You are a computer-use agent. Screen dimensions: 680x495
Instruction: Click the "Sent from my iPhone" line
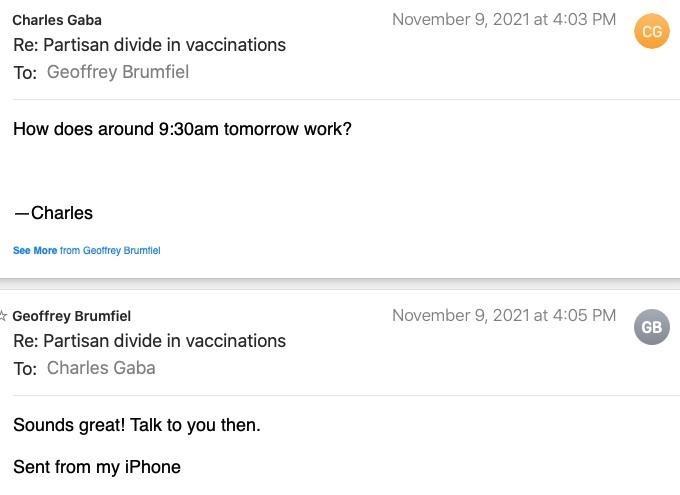(96, 467)
